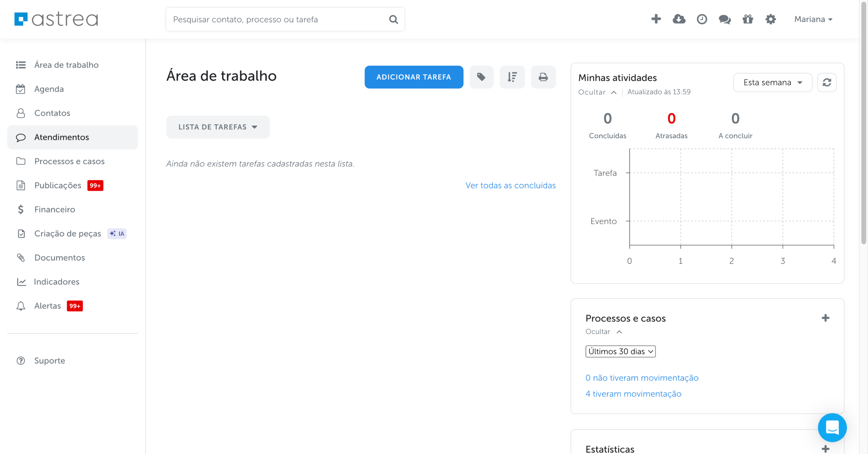
Task: Open Mariana user menu
Action: (813, 19)
